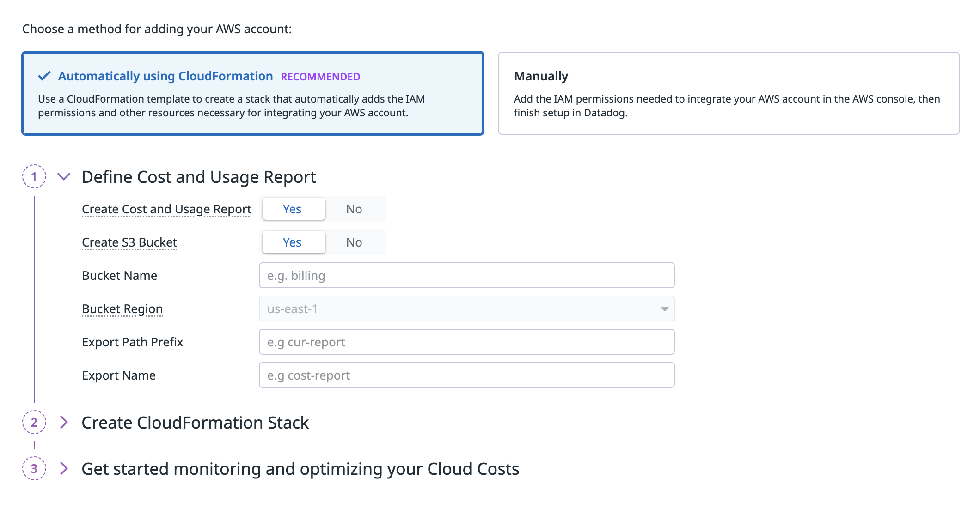Click the step 3 number circle
The width and height of the screenshot is (980, 508).
tap(34, 468)
